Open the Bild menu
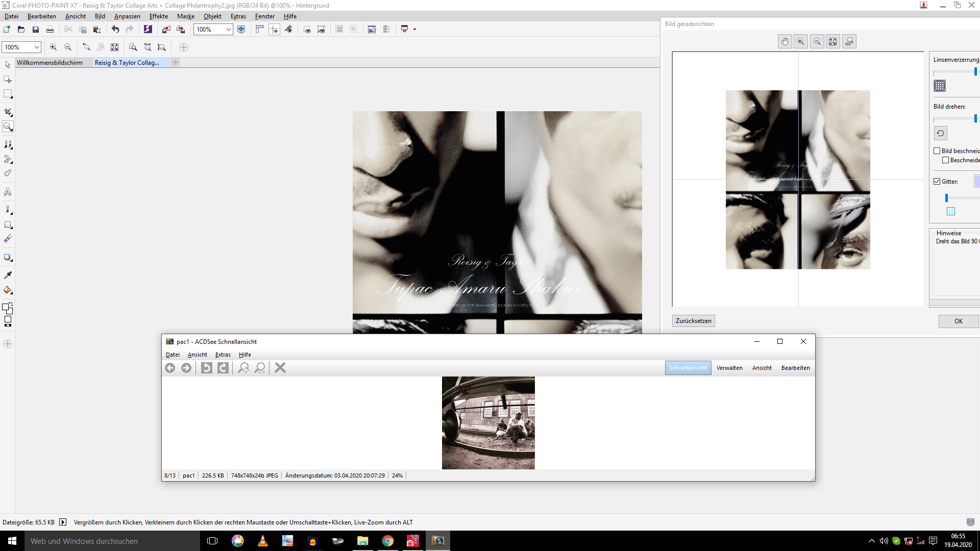 pyautogui.click(x=100, y=16)
